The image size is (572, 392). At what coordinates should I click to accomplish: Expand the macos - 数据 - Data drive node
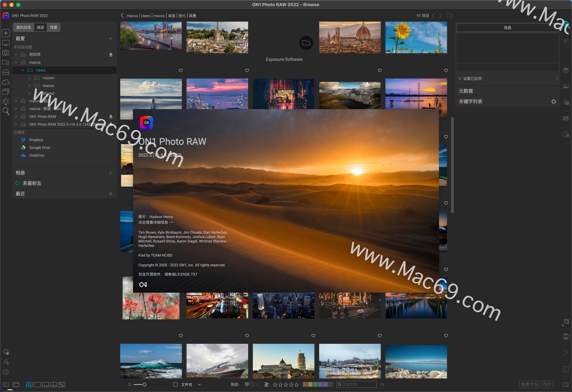coord(16,109)
